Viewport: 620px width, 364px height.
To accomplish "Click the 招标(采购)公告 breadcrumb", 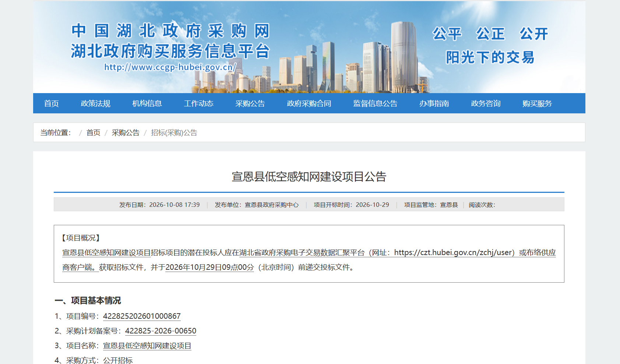I will [174, 132].
